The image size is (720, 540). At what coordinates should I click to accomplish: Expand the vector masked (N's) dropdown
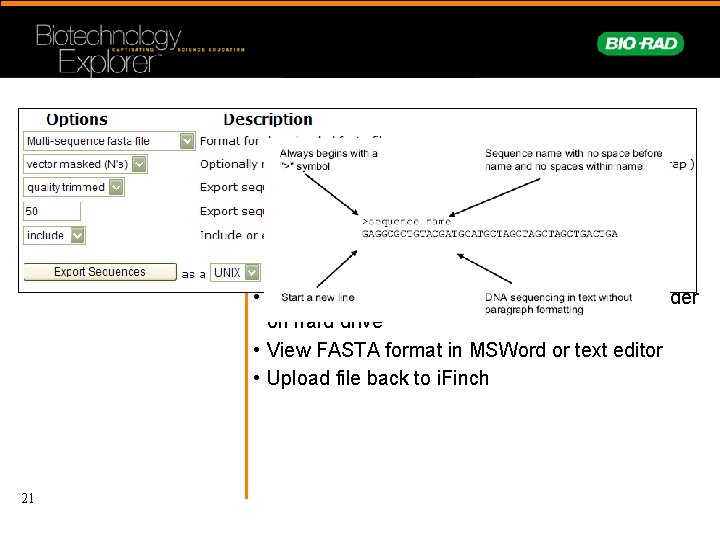(x=85, y=164)
